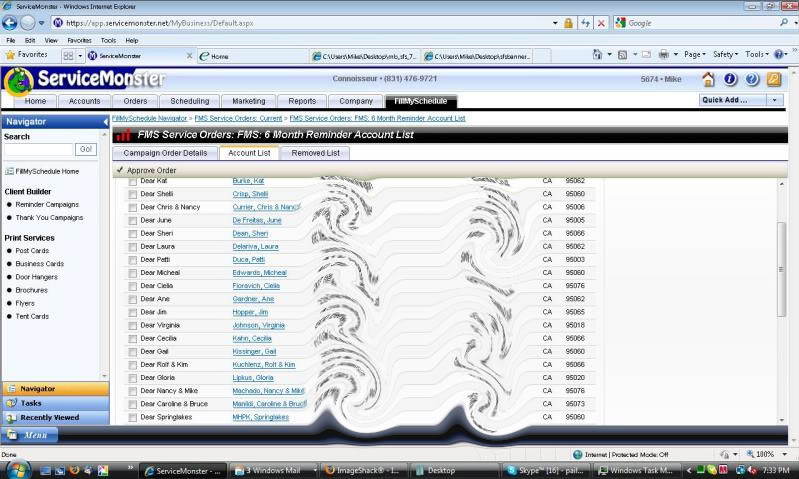Expand the Quick Add dropdown

[x=774, y=100]
